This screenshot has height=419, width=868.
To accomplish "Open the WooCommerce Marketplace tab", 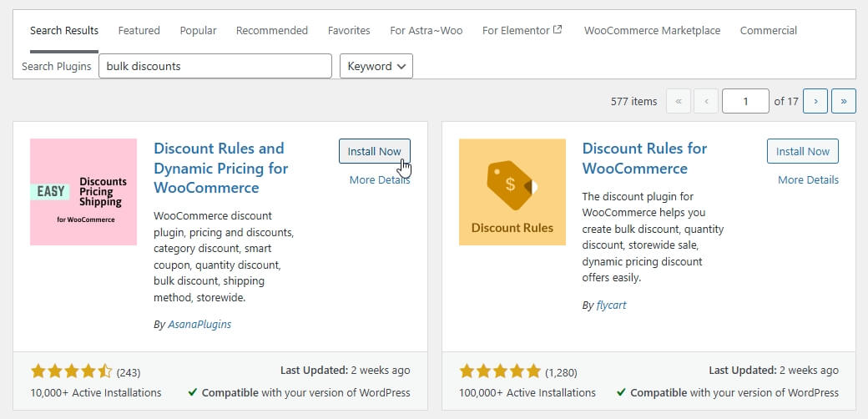I will click(652, 30).
